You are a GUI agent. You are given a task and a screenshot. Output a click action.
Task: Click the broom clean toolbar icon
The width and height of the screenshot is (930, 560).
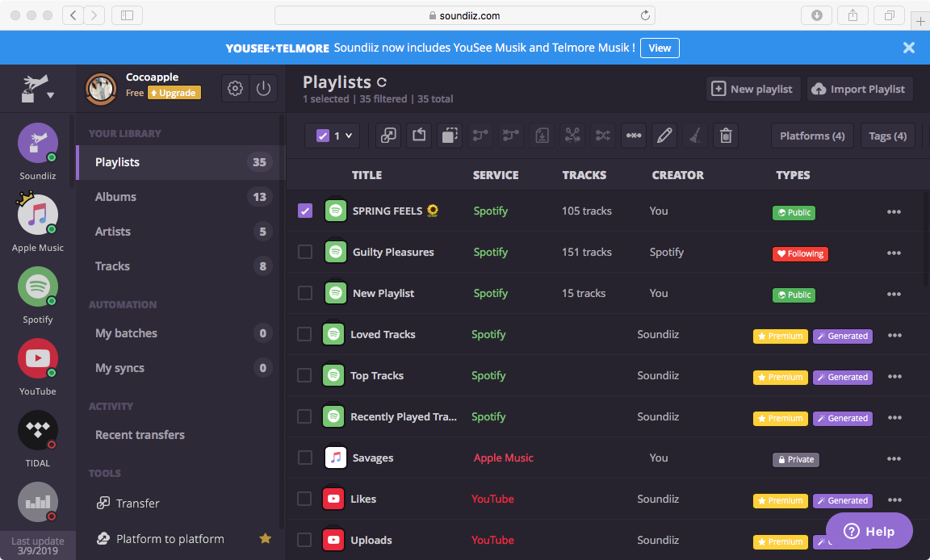tap(695, 136)
